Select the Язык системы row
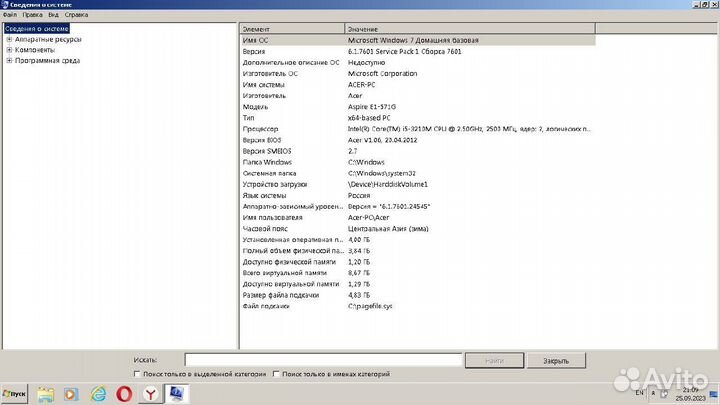This screenshot has height=405, width=720. point(418,195)
